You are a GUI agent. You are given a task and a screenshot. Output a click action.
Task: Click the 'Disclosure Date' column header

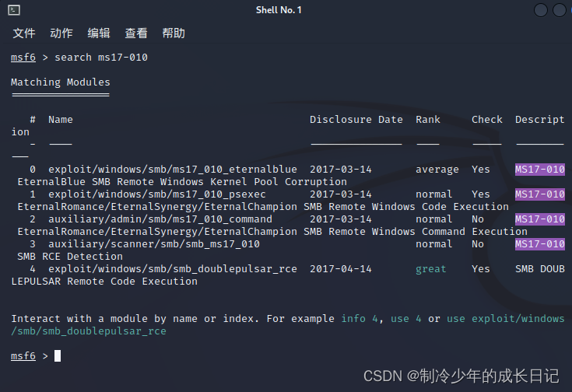click(356, 120)
